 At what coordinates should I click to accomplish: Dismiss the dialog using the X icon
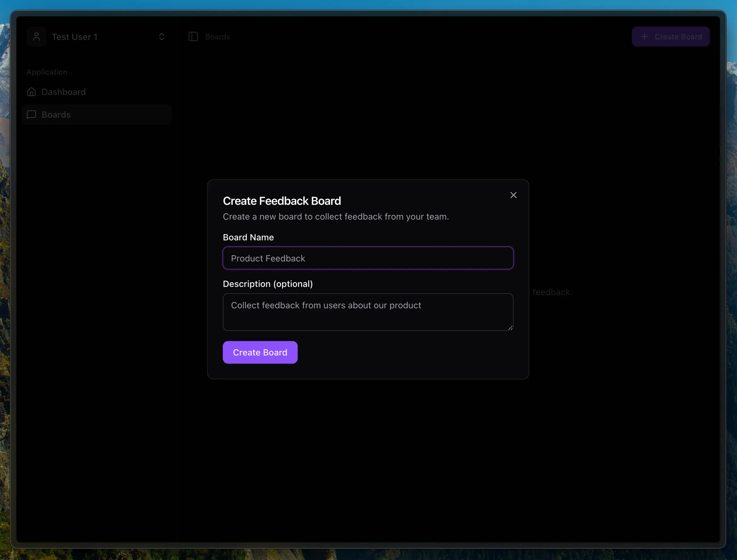pos(513,195)
